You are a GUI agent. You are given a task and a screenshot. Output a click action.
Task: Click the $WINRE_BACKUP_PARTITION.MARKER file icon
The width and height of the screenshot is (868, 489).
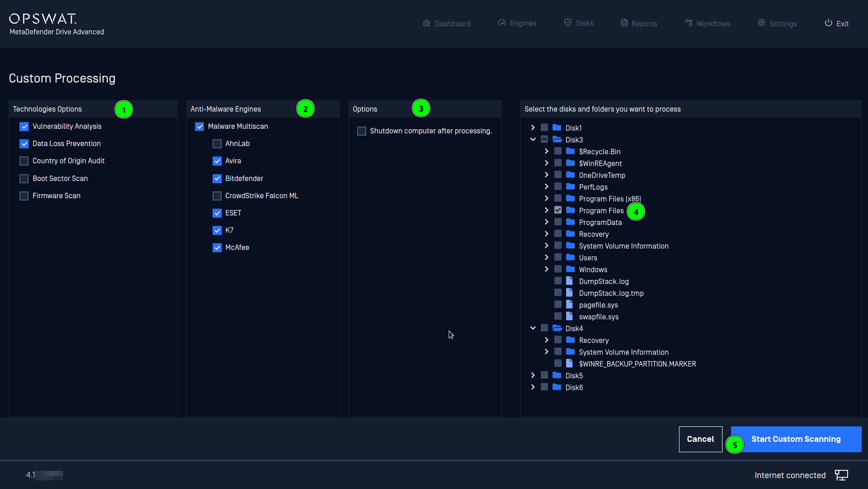(x=570, y=363)
